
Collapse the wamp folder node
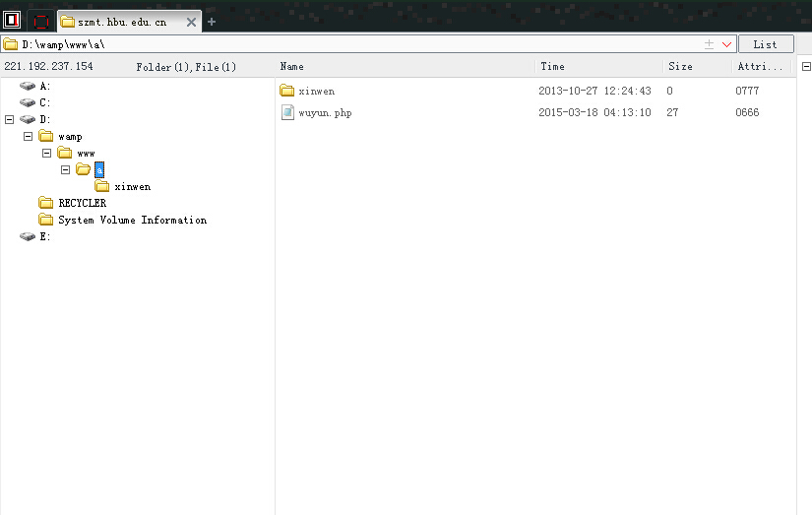pos(28,136)
